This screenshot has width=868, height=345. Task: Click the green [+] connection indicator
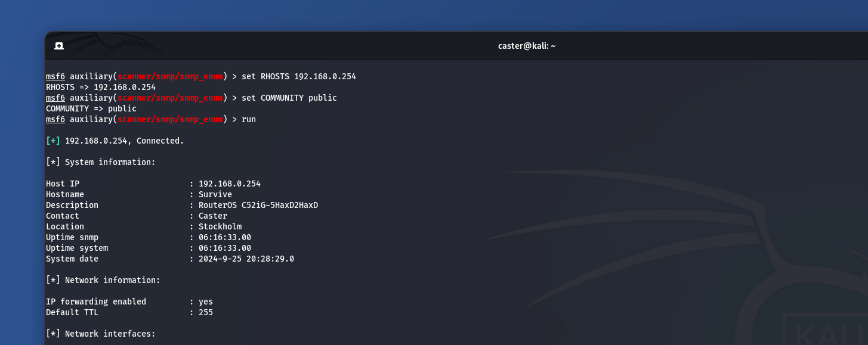tap(52, 141)
